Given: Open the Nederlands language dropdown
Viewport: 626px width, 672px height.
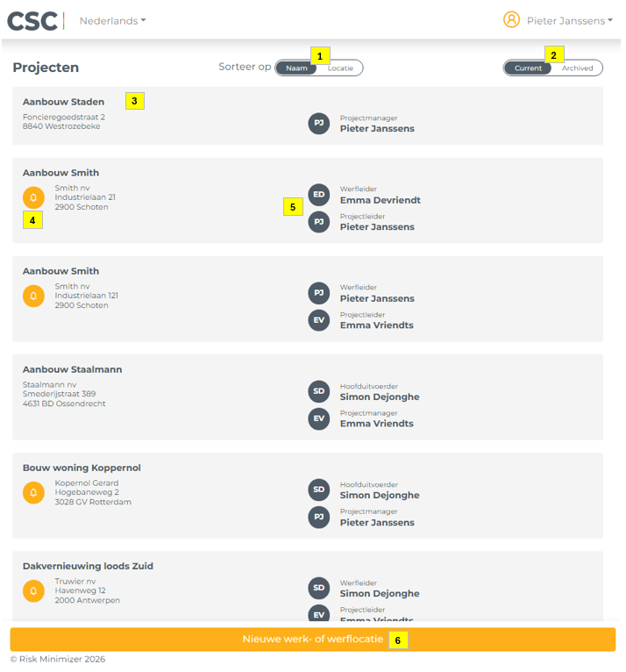Looking at the screenshot, I should point(112,20).
